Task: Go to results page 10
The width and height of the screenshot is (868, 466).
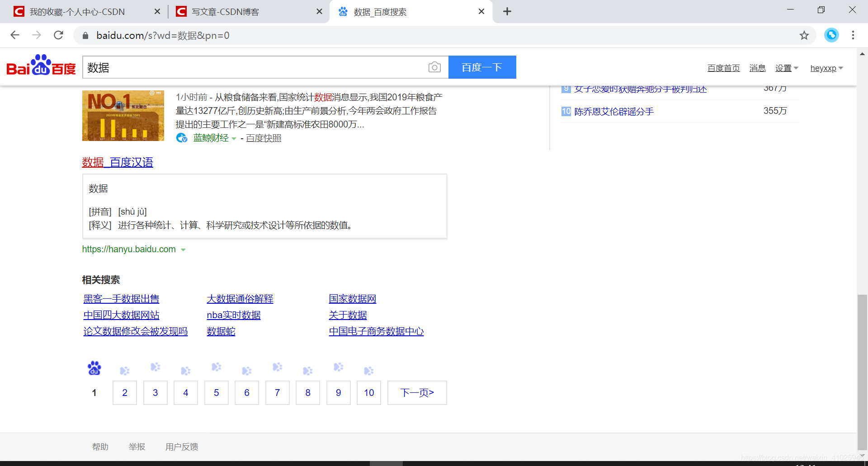Action: click(x=369, y=393)
